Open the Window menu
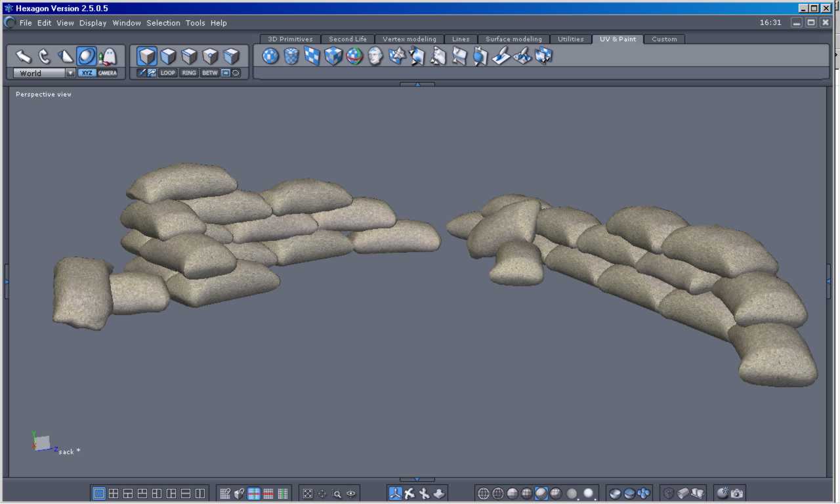 point(127,23)
